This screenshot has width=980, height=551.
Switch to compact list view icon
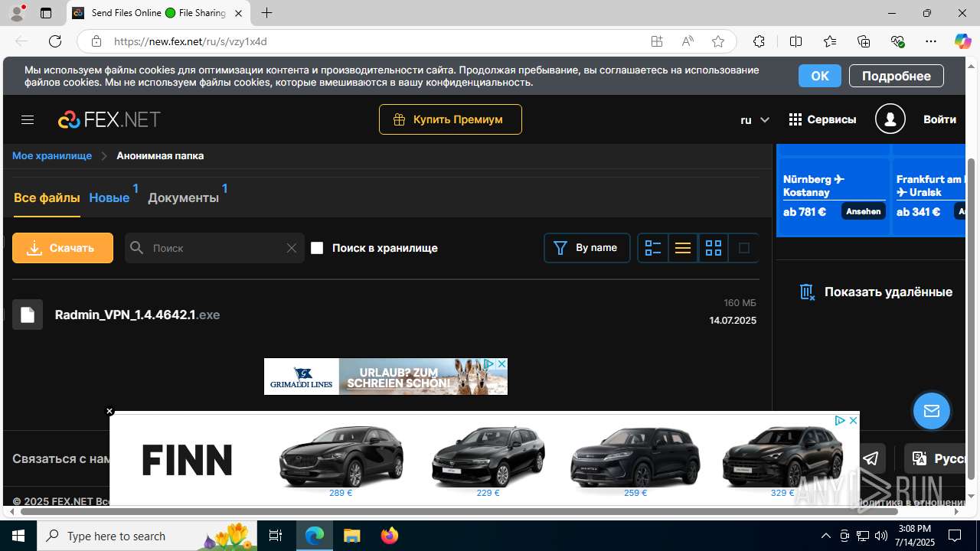pyautogui.click(x=683, y=248)
